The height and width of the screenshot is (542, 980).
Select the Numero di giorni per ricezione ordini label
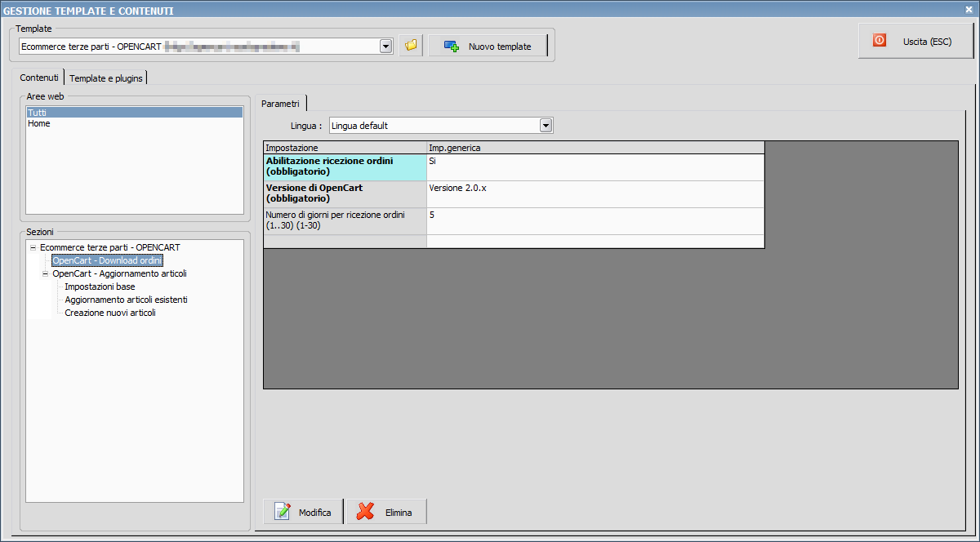coord(345,221)
